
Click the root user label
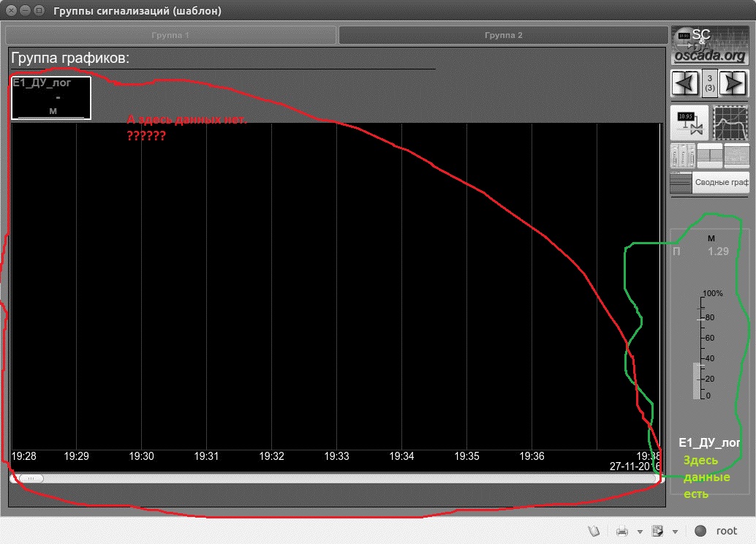pos(726,532)
